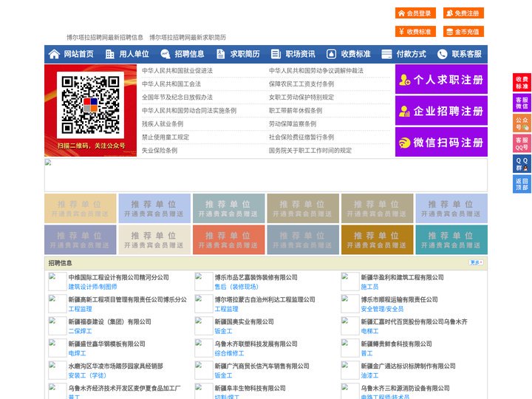Image resolution: width=532 pixels, height=399 pixels.
Task: Open 全国年节及纪念日放假办法 link
Action: (177, 97)
